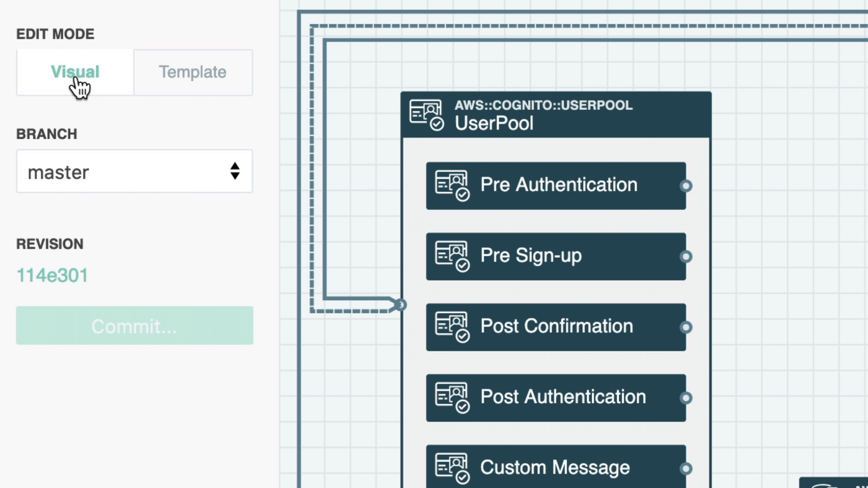This screenshot has width=868, height=488.
Task: Click Post Confirmation output connector port
Action: [x=686, y=327]
